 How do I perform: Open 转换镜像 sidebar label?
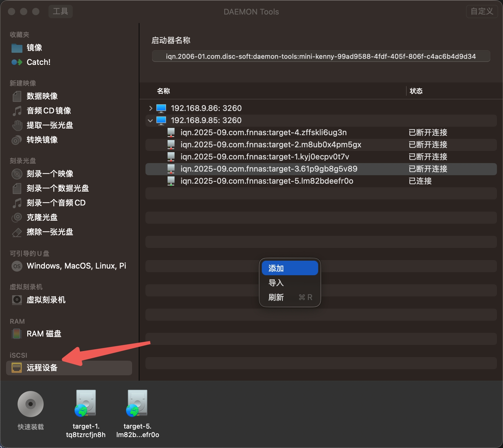(x=42, y=140)
